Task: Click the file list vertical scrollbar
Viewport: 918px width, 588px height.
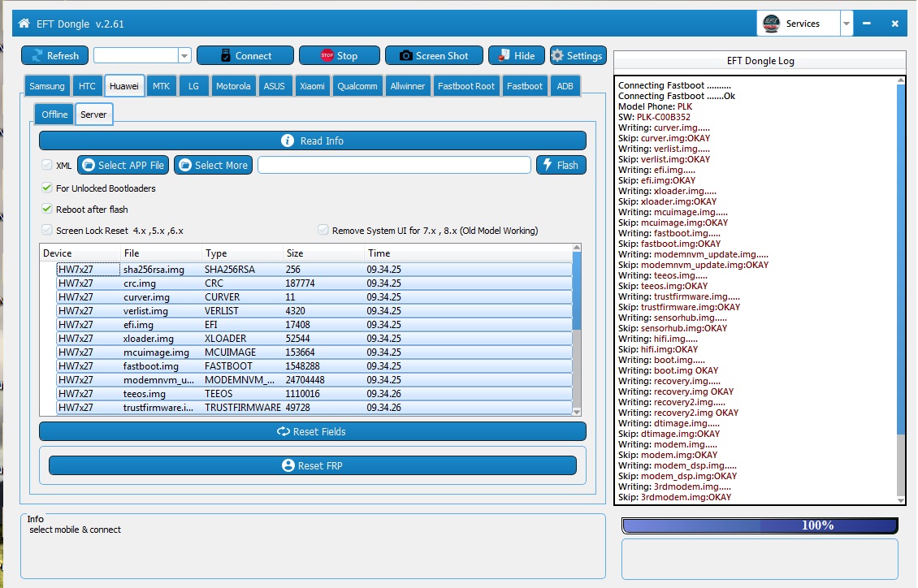Action: [577, 330]
